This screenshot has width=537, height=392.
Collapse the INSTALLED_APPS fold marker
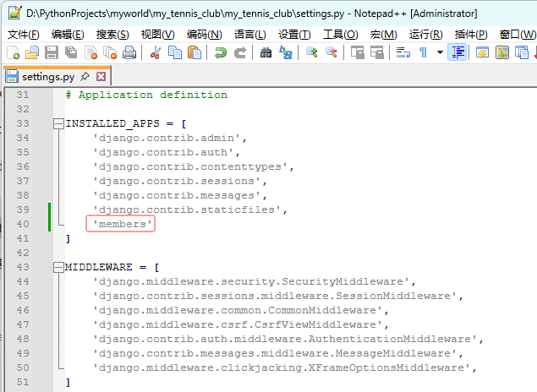pyautogui.click(x=58, y=123)
